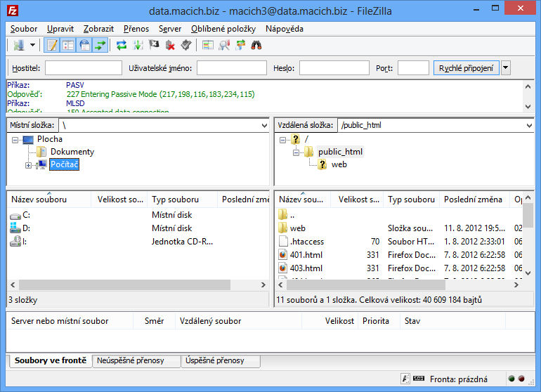Click the process queue toolbar icon
Viewport: 541px width, 392px height.
pos(138,45)
